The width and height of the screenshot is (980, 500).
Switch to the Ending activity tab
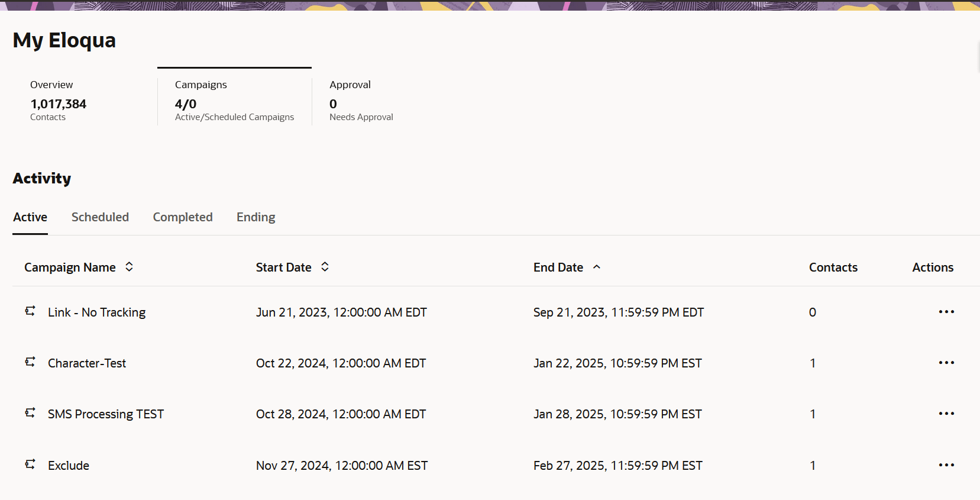click(x=256, y=217)
